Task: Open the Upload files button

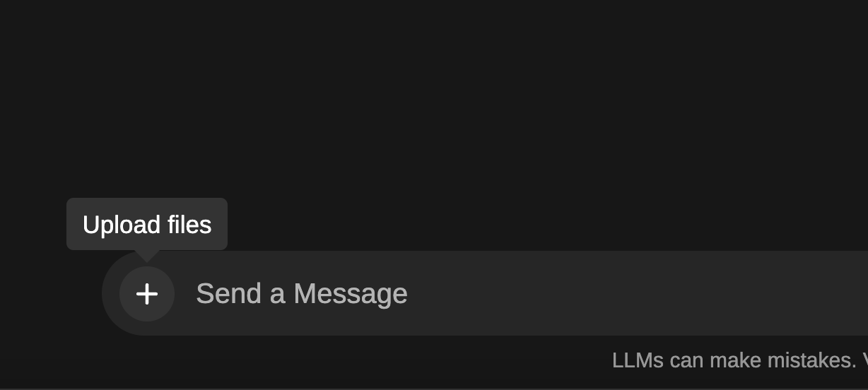Action: (147, 294)
